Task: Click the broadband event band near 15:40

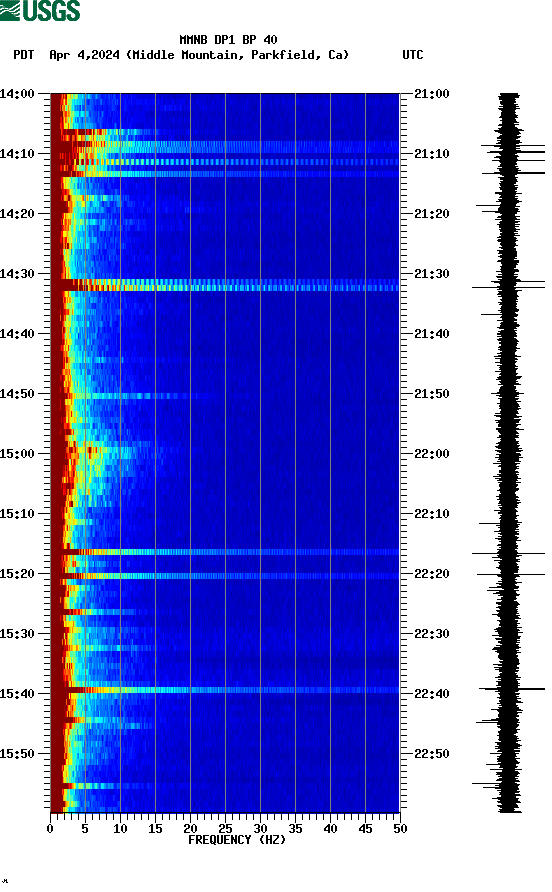Action: click(225, 690)
